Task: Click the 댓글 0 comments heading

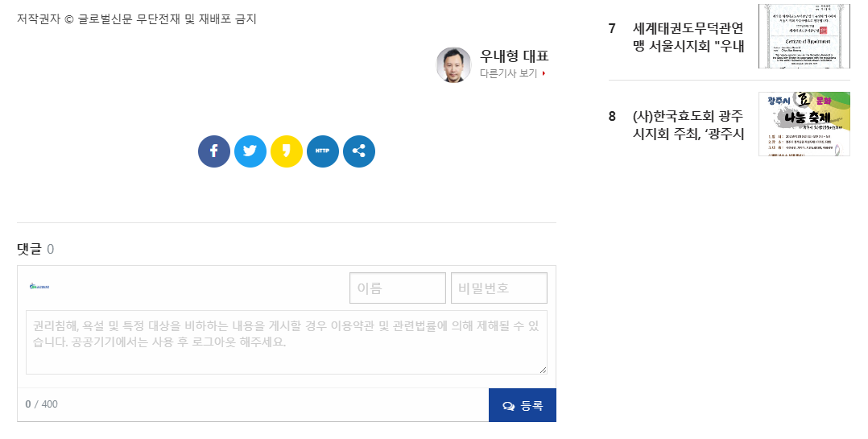Action: click(35, 249)
